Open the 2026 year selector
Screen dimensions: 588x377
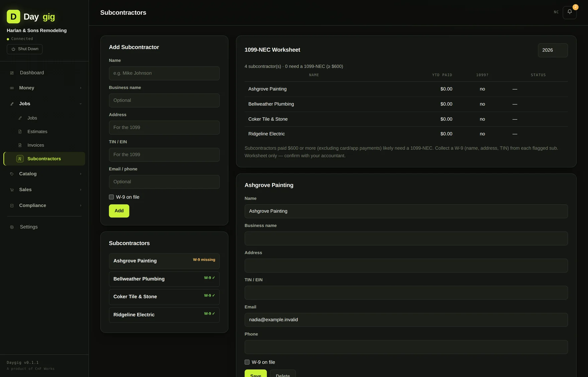coord(553,50)
